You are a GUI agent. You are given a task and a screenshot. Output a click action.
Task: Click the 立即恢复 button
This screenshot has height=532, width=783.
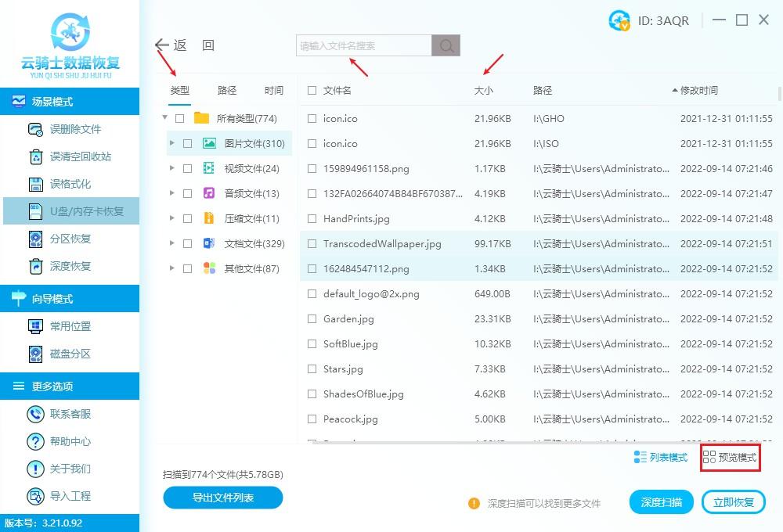pos(734,502)
